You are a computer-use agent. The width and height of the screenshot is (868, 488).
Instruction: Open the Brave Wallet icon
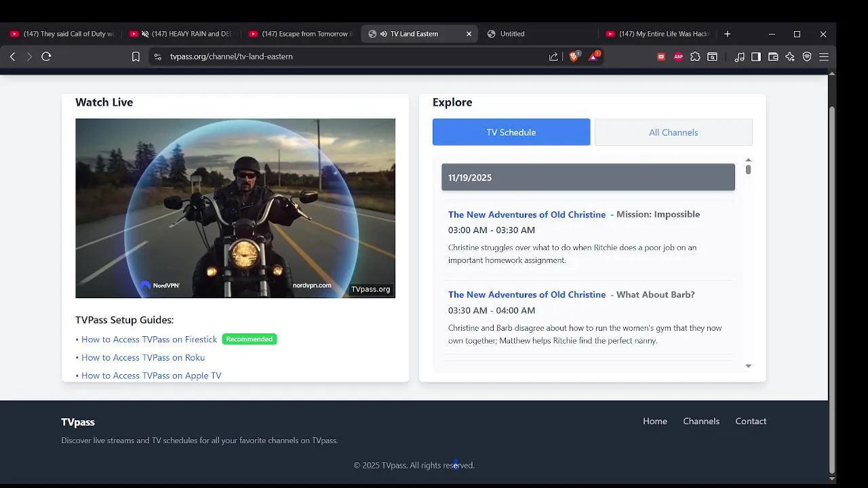point(773,57)
